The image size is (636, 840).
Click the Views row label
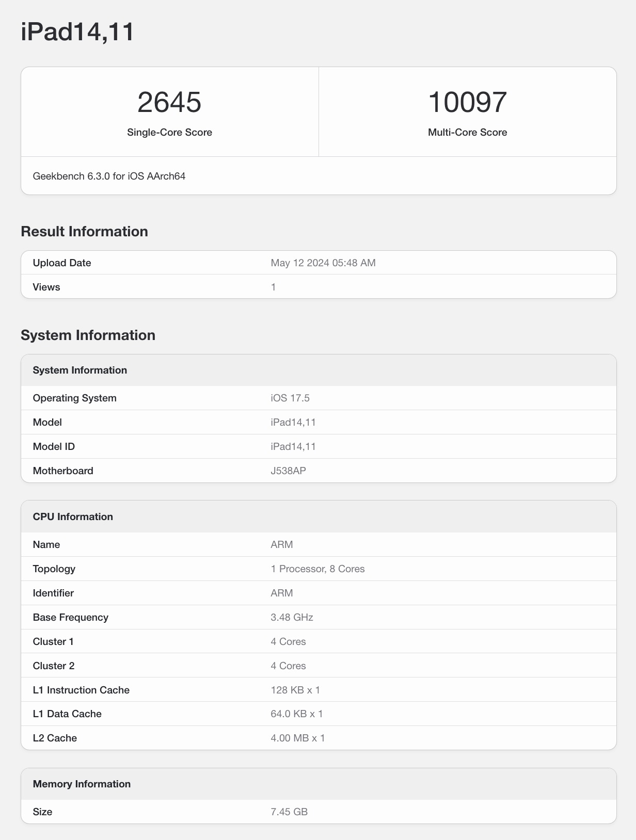click(x=46, y=287)
